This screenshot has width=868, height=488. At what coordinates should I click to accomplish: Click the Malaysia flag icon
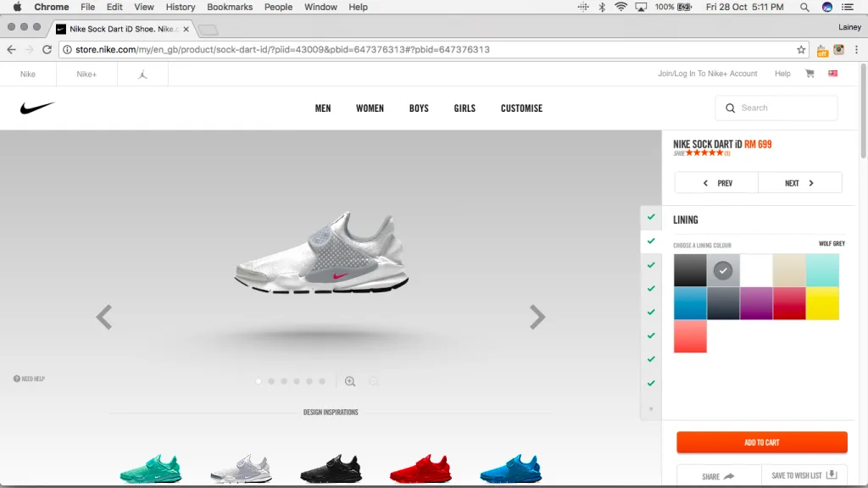(832, 74)
